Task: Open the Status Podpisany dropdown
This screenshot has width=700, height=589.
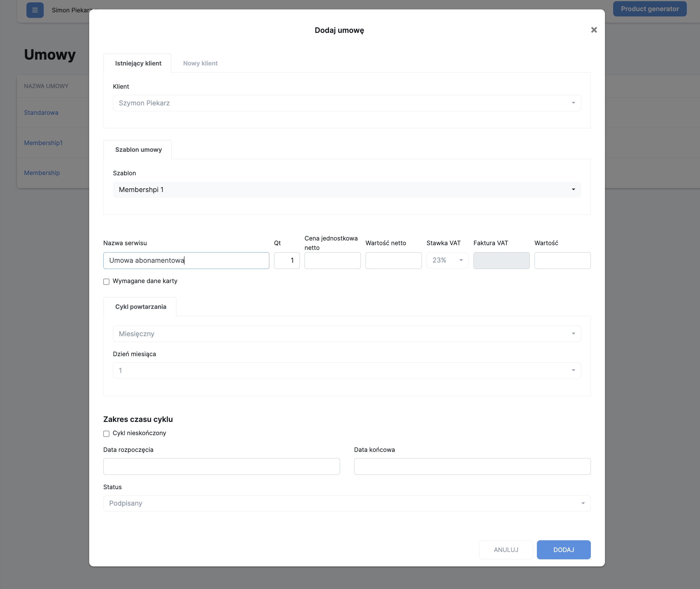Action: [583, 503]
